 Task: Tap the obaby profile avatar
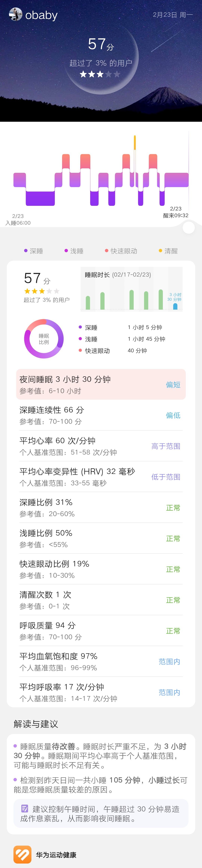[15, 15]
